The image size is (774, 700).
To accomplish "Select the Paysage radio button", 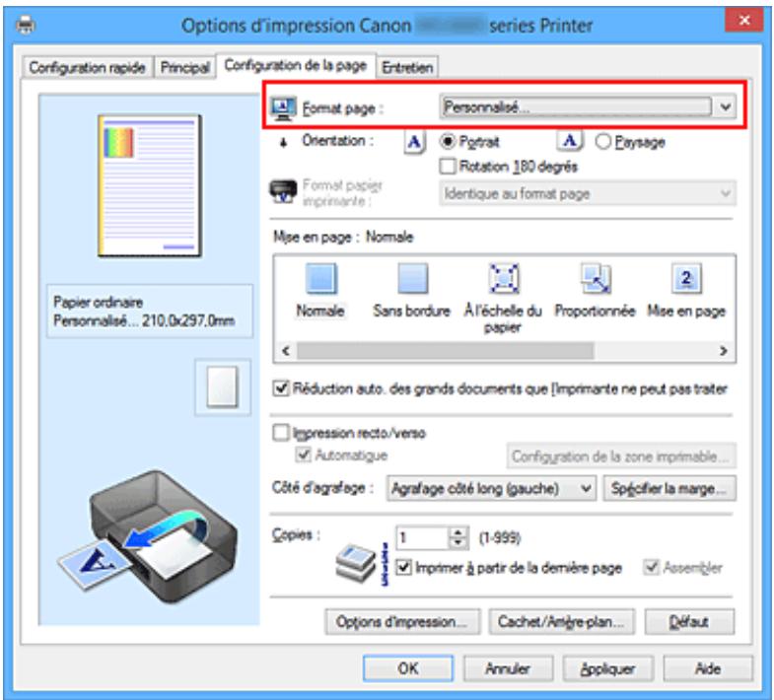I will [x=602, y=142].
